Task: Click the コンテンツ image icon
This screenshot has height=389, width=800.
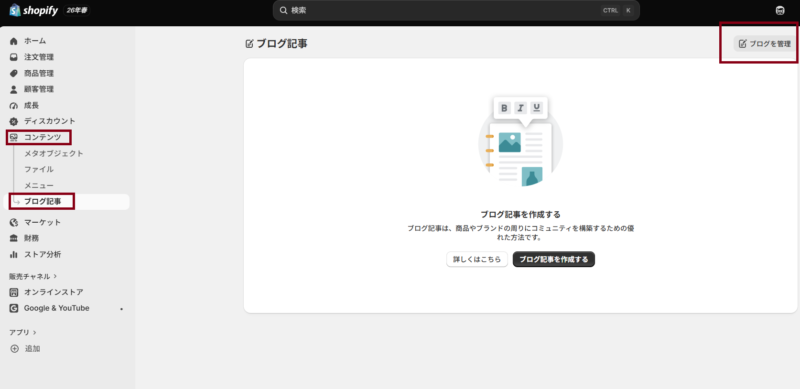Action: tap(14, 137)
